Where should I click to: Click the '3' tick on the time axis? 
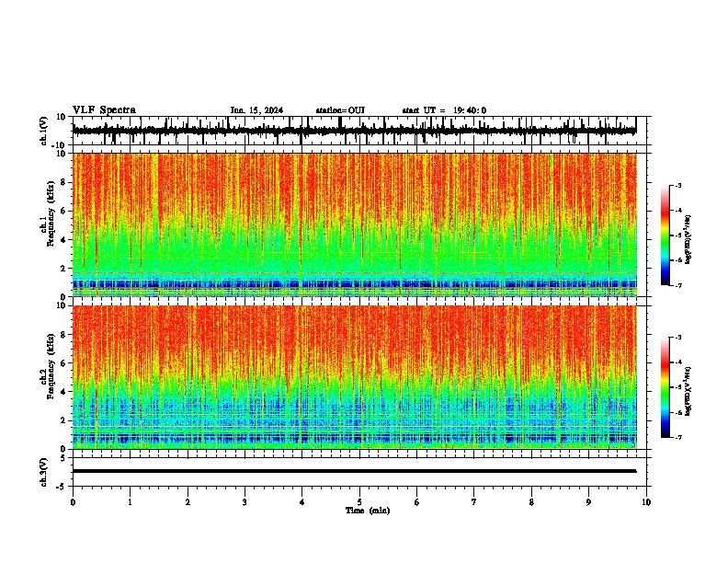coord(245,502)
